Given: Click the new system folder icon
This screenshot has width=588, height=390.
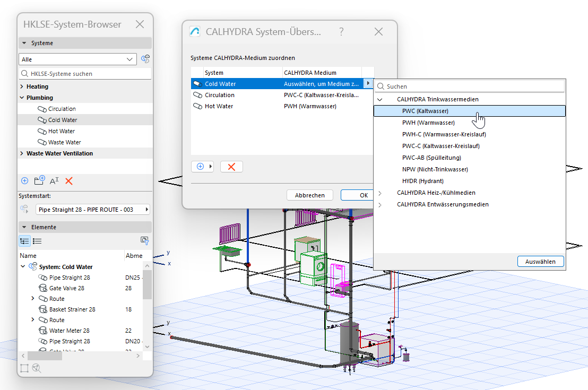Looking at the screenshot, I should click(x=39, y=181).
